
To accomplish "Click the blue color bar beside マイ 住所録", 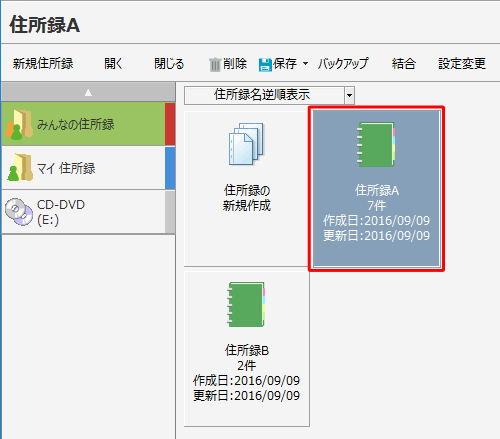I will point(170,168).
